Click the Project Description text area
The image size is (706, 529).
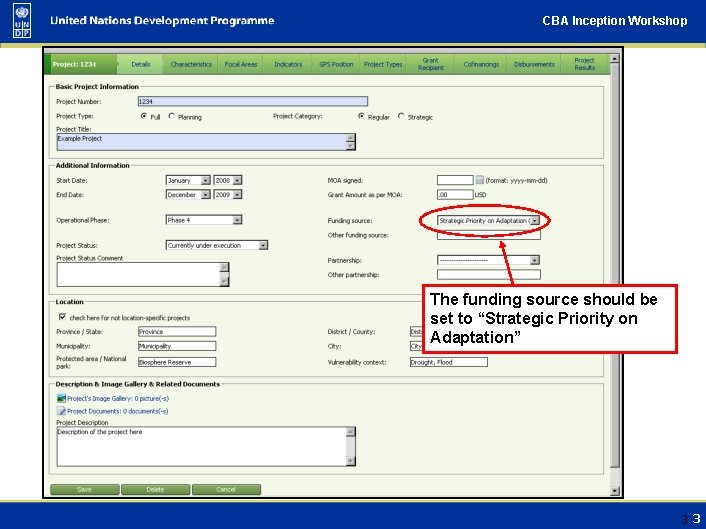(x=202, y=447)
